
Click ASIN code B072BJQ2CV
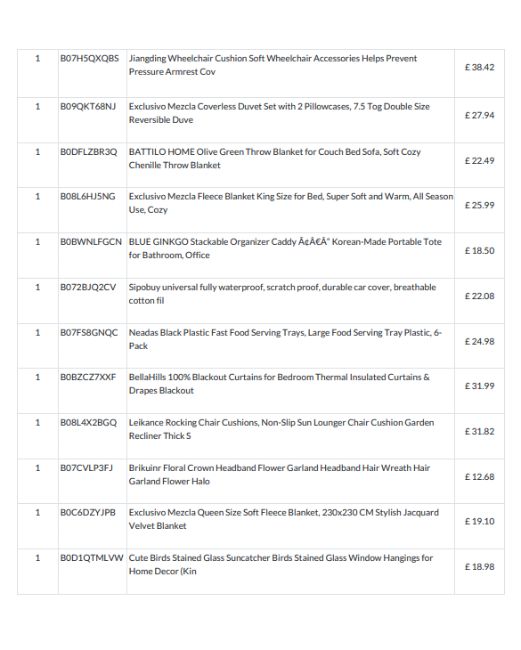pyautogui.click(x=88, y=287)
